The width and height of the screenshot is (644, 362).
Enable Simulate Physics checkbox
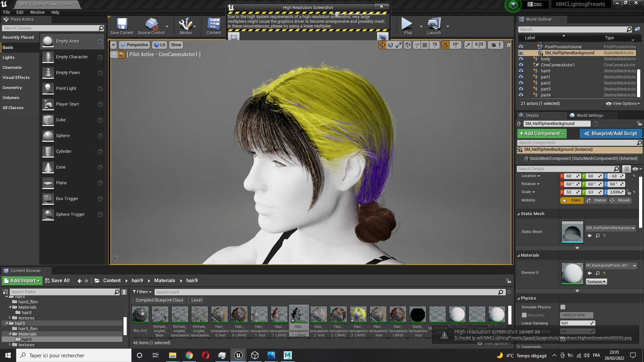563,307
